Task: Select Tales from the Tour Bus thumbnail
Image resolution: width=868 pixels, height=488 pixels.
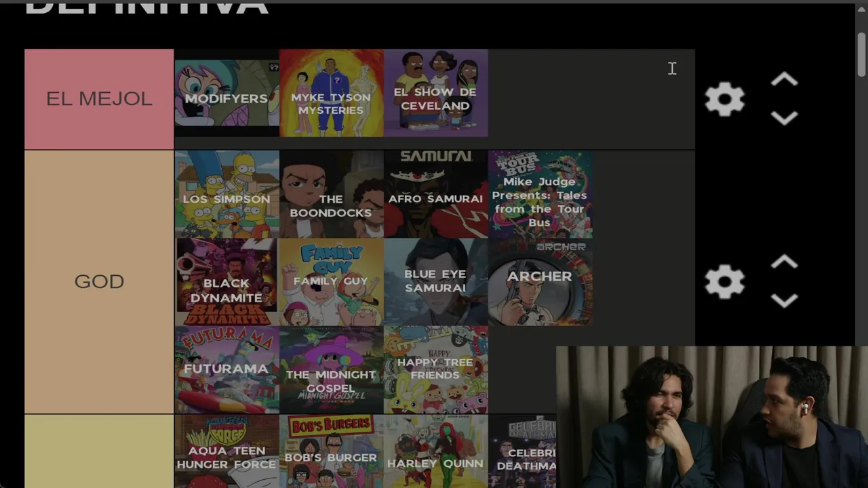Action: tap(540, 194)
